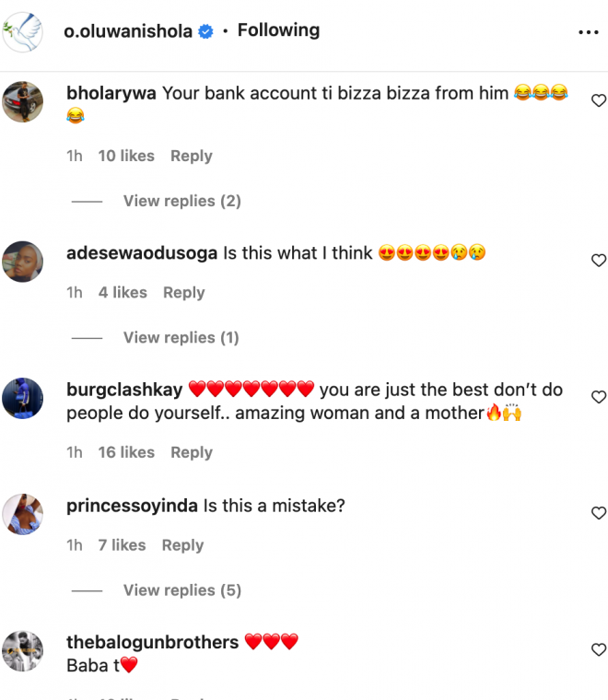Viewport: 608px width, 700px height.
Task: Expand View replies (1) under adesewaodusoga
Action: tap(181, 337)
